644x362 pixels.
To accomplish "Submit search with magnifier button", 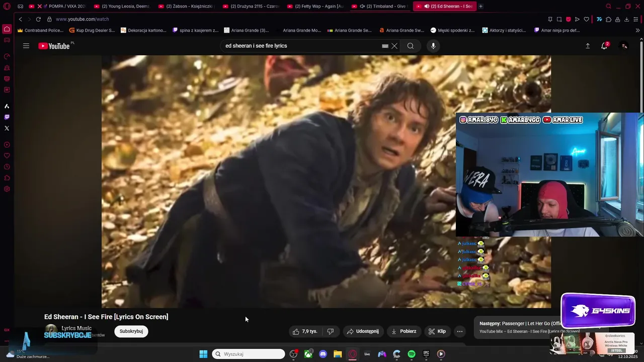I will [411, 46].
